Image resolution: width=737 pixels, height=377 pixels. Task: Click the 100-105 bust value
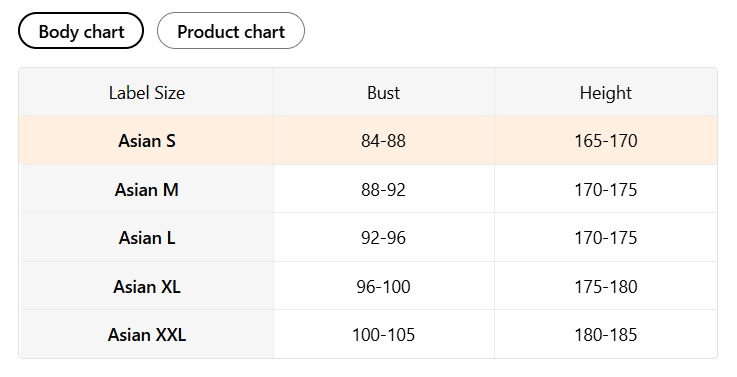click(x=384, y=335)
